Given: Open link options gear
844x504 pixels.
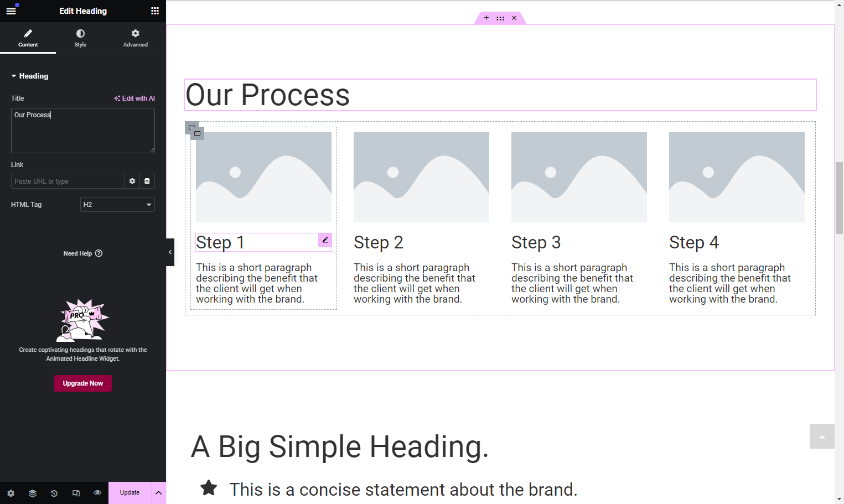Looking at the screenshot, I should [132, 181].
